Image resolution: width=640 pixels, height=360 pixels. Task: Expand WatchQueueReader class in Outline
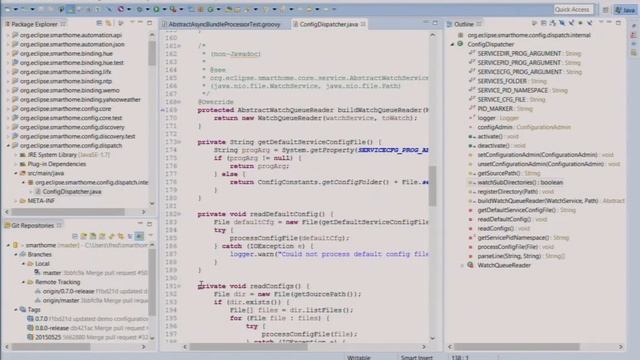(x=462, y=265)
